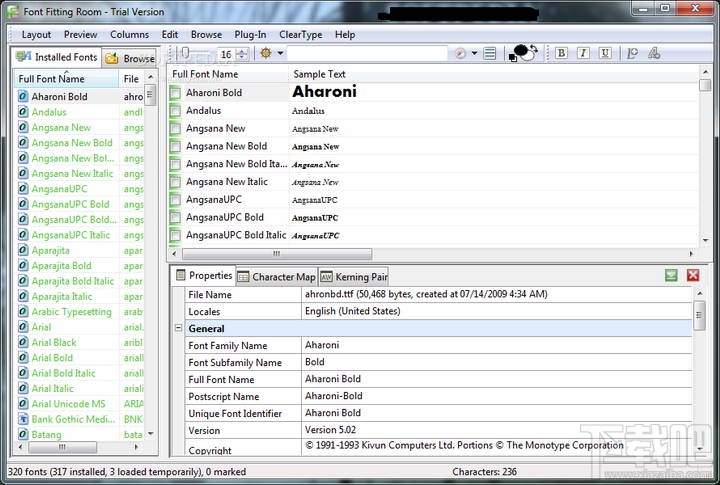Open the Columns menu
Screen dimensions: 720x485
click(129, 34)
